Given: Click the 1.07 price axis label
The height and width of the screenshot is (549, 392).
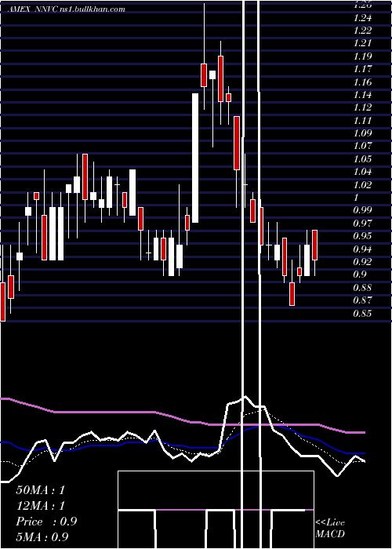Looking at the screenshot, I should pyautogui.click(x=362, y=146).
